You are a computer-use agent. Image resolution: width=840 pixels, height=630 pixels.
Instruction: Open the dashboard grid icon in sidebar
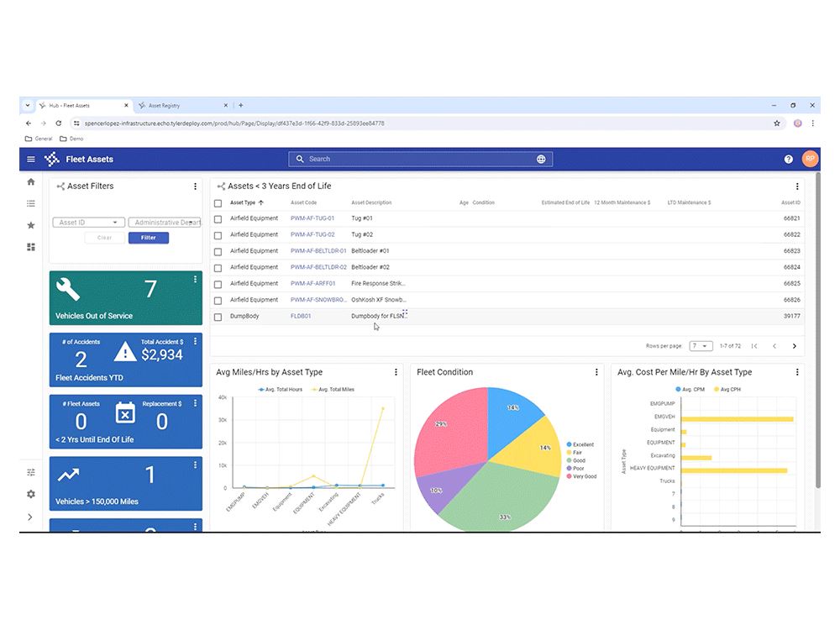pos(31,247)
